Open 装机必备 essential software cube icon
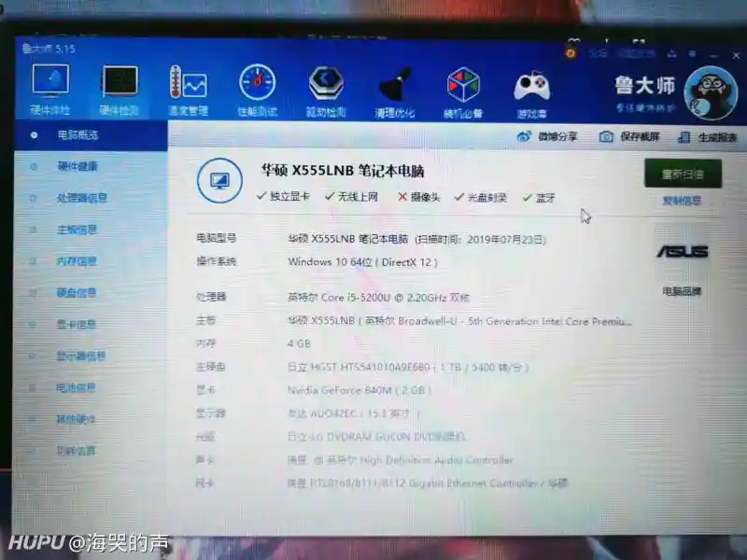747x560 pixels. pyautogui.click(x=463, y=88)
